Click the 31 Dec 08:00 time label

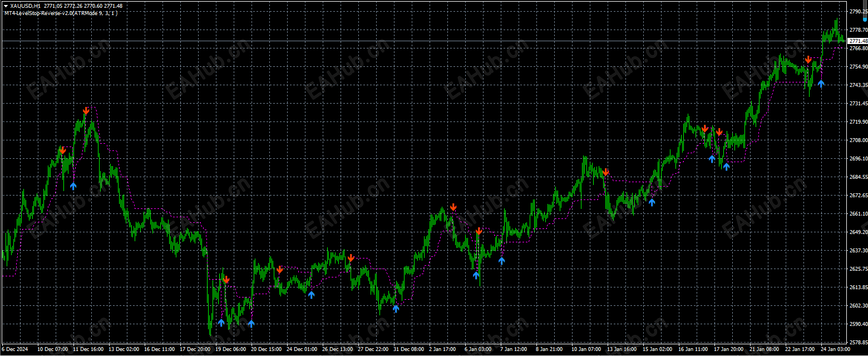point(408,349)
